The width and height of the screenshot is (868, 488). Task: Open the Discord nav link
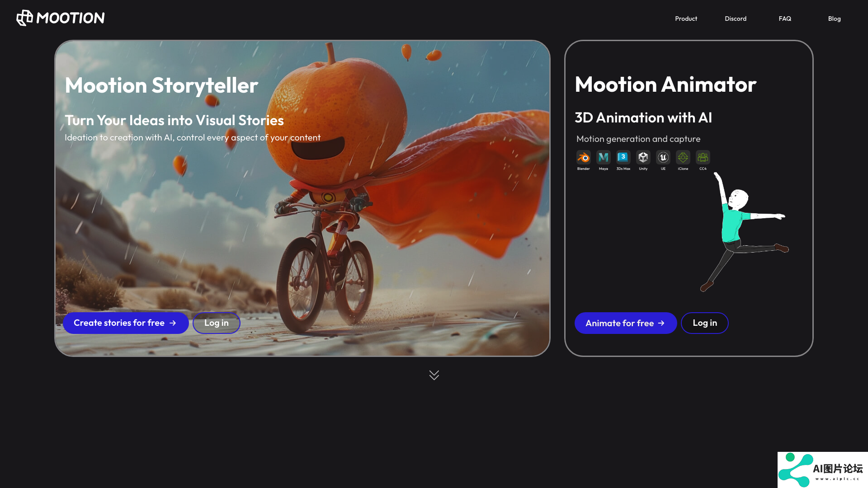[x=736, y=19]
